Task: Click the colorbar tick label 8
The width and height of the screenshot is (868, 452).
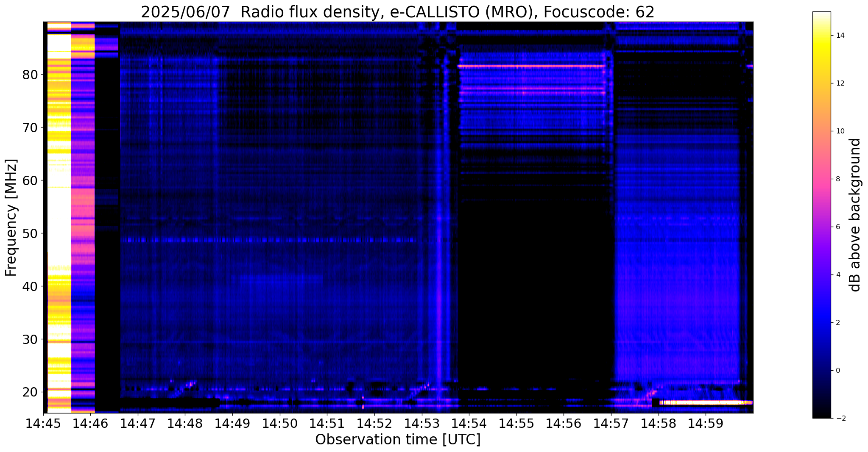Action: pyautogui.click(x=838, y=179)
